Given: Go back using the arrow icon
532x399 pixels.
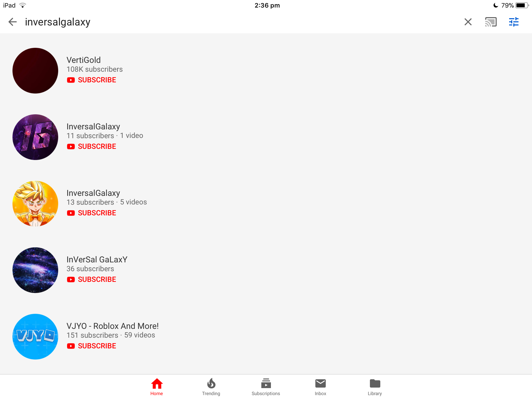Looking at the screenshot, I should 12,22.
